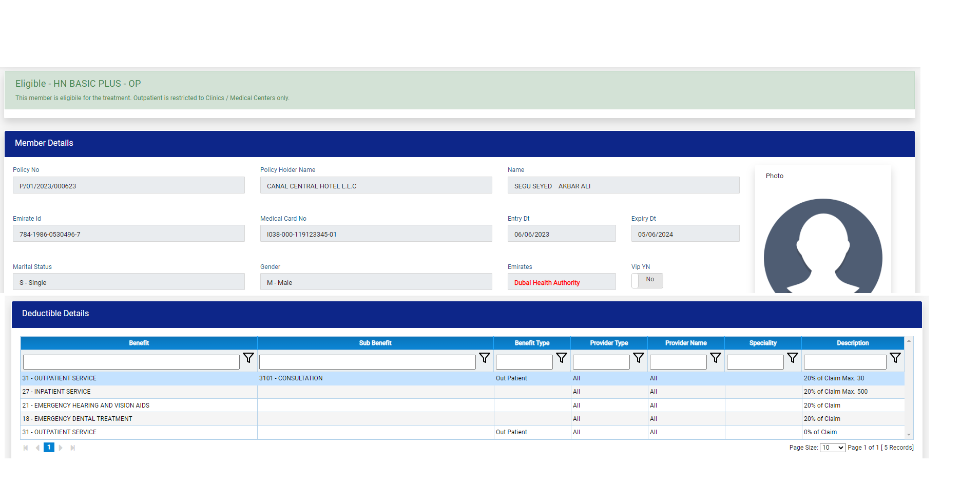Image resolution: width=980 pixels, height=502 pixels.
Task: Select the 27 - INPATIENT SERVICE row
Action: [139, 392]
